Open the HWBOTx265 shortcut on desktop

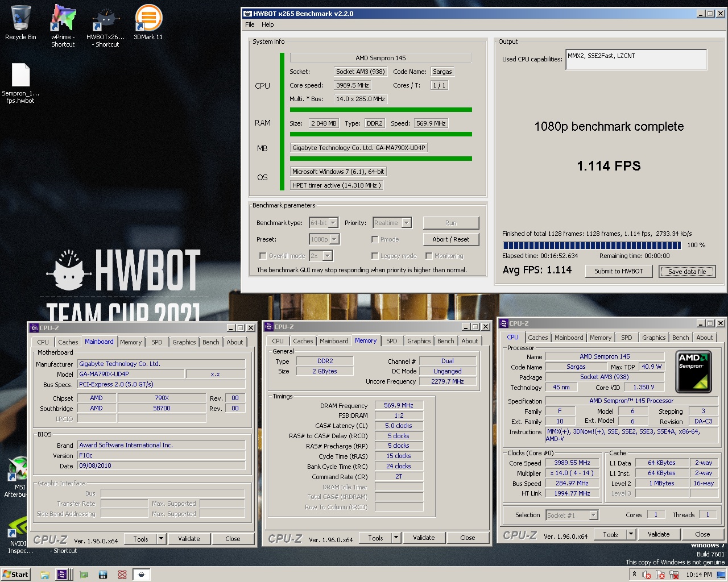[106, 26]
